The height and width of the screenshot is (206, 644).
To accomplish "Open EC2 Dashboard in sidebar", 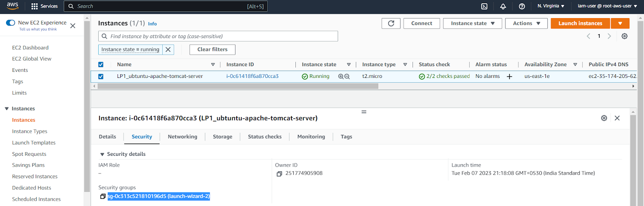I will 30,48.
